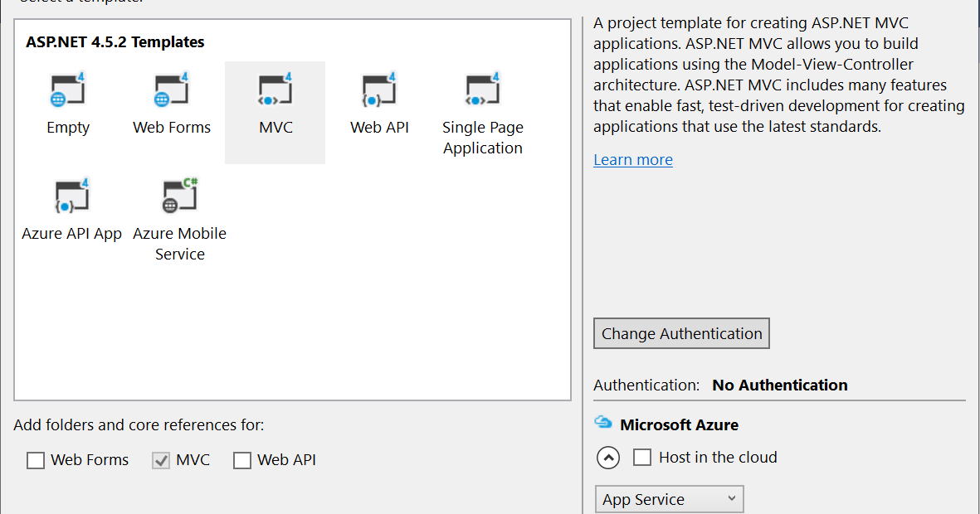Image resolution: width=980 pixels, height=514 pixels.
Task: Click the Microsoft Azure cloud icon
Action: pyautogui.click(x=603, y=424)
